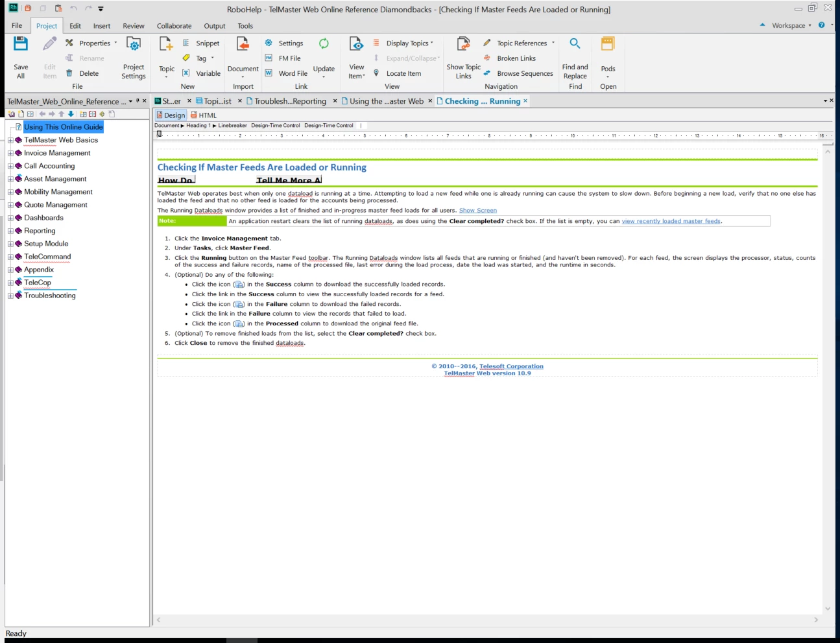The image size is (840, 643).
Task: Open the File menu
Action: coord(17,26)
